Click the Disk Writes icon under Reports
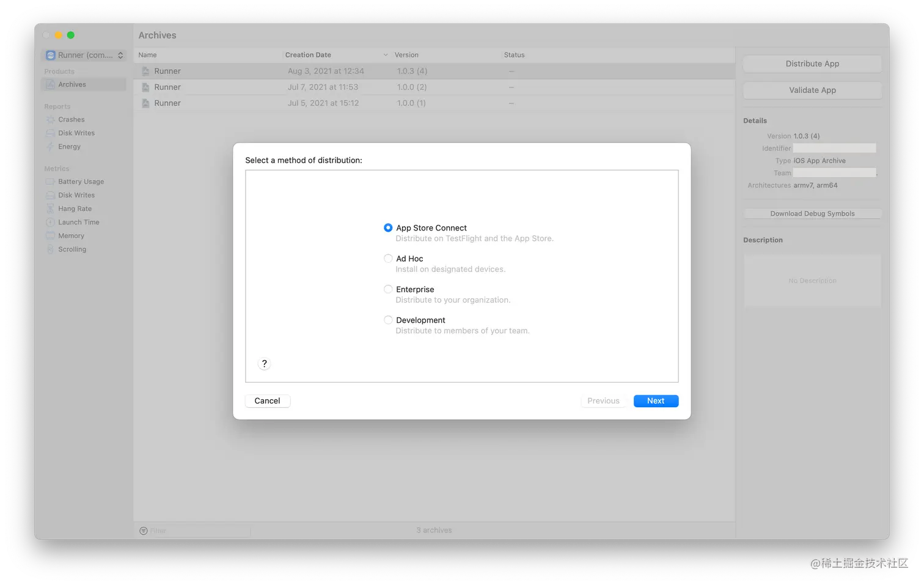The image size is (924, 585). 50,133
